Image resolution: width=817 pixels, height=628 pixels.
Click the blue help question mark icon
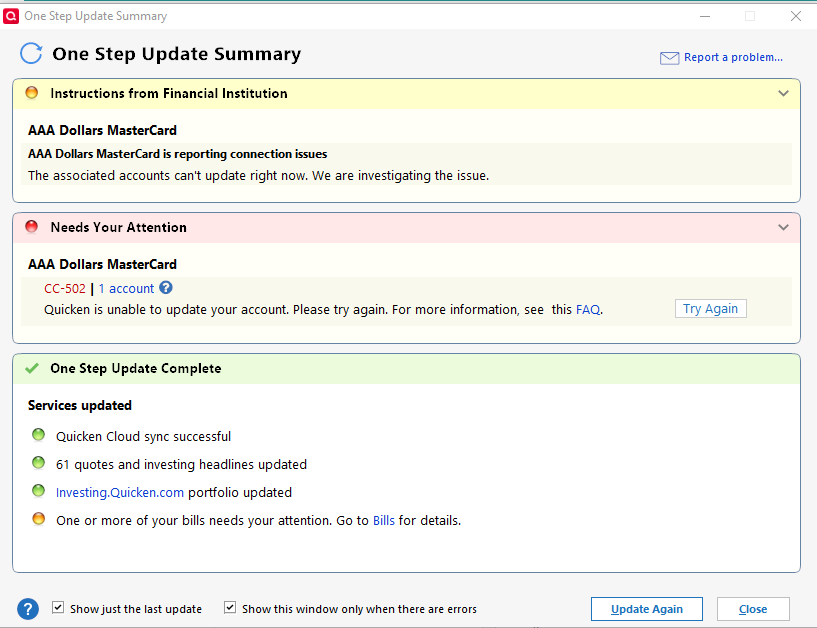coord(29,608)
